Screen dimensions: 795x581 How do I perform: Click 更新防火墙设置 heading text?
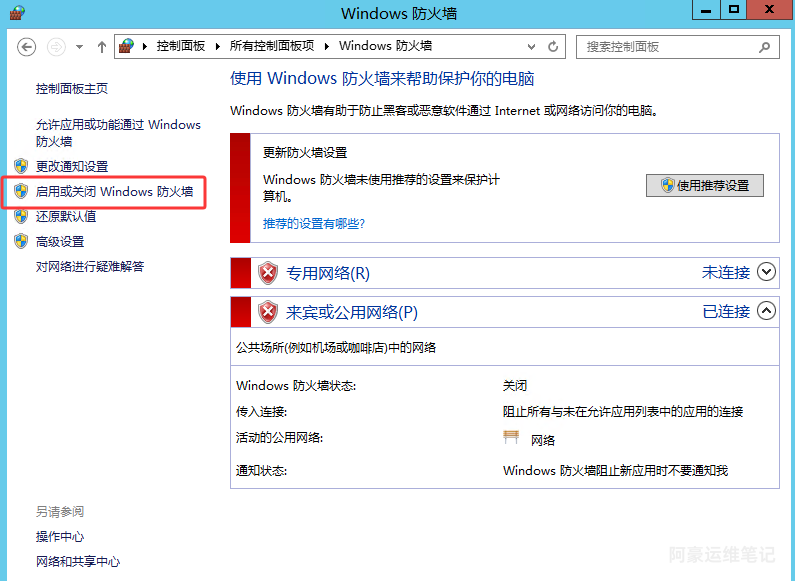[x=305, y=153]
